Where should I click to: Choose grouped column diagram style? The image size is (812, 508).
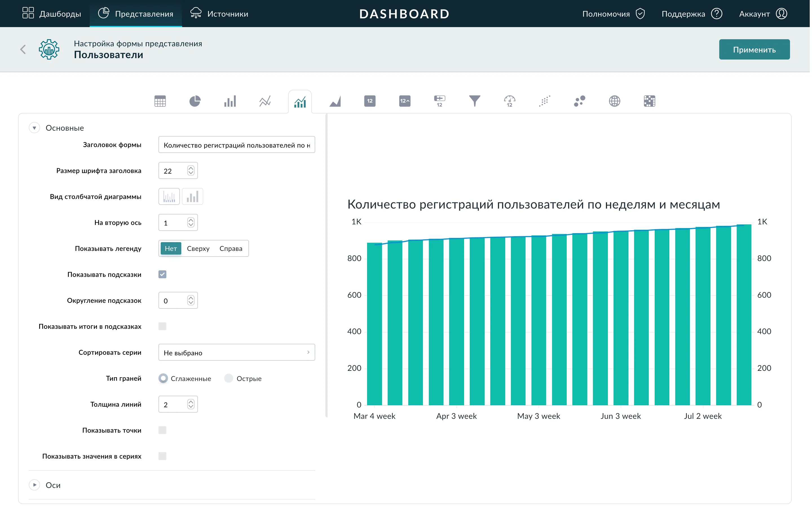coord(169,196)
